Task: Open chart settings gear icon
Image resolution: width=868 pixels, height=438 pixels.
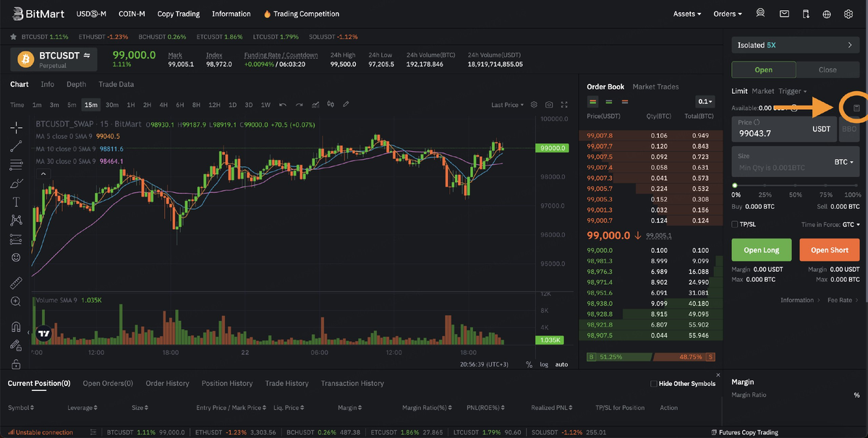Action: (x=535, y=105)
